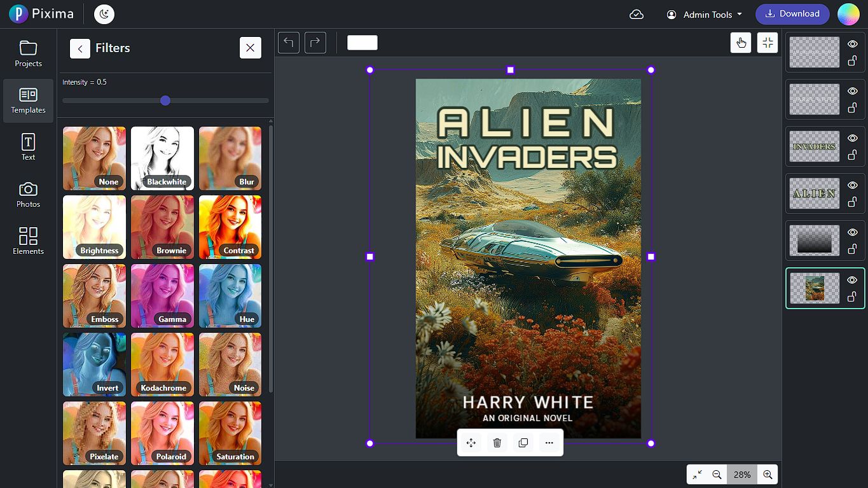Screen dimensions: 868x488
Task: Hide the INVADERS text layer
Action: click(853, 138)
